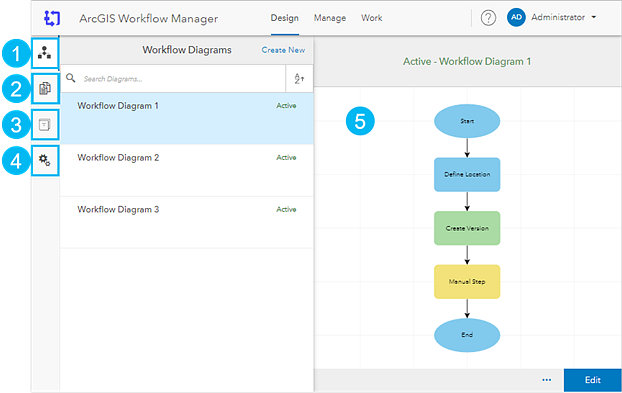Screen dimensions: 622x393
Task: Select the green Create Version step
Action: pyautogui.click(x=467, y=228)
